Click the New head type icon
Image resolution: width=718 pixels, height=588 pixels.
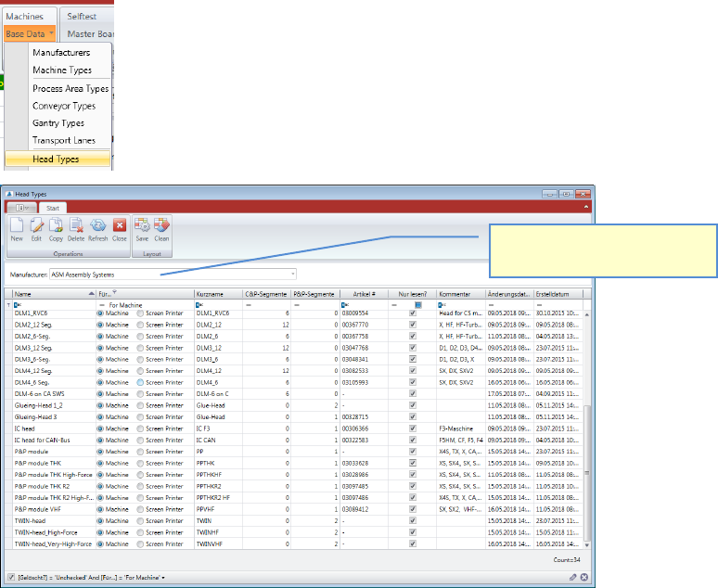(x=17, y=225)
